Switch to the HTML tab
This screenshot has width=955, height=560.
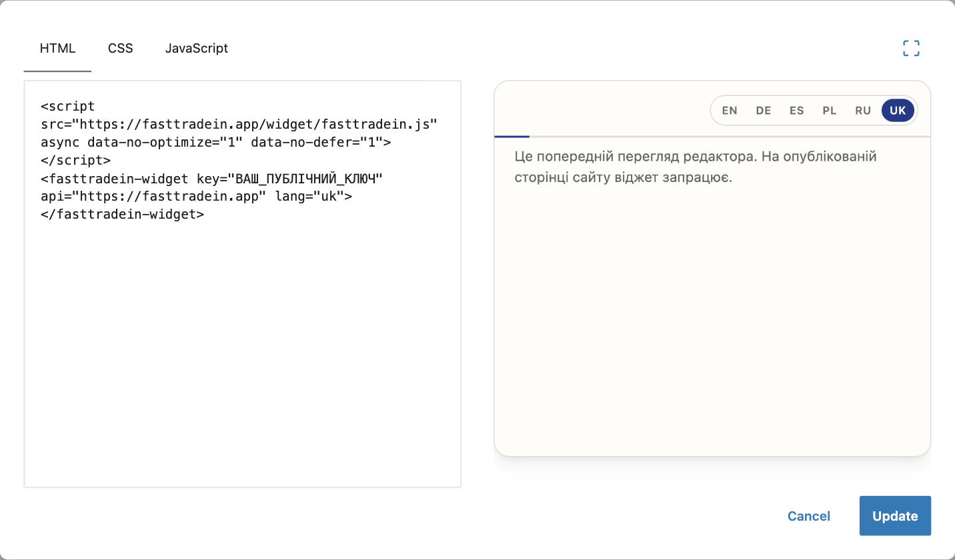click(57, 49)
